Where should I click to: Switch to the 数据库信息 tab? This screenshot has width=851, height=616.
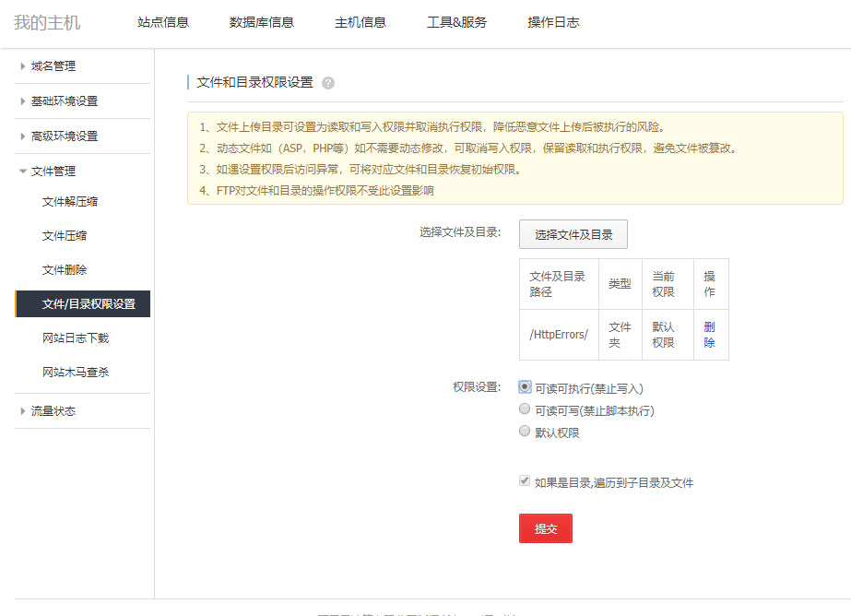pyautogui.click(x=262, y=23)
